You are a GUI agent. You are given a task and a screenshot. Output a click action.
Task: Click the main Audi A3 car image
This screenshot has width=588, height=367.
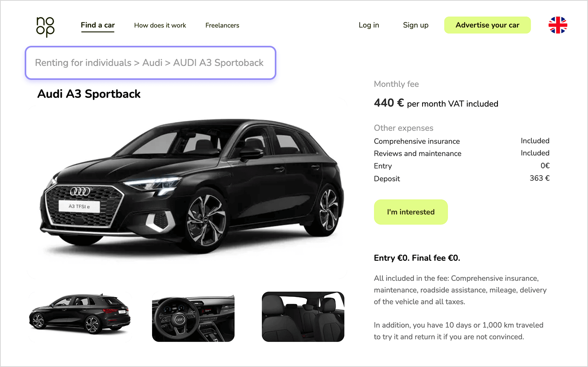tap(187, 189)
